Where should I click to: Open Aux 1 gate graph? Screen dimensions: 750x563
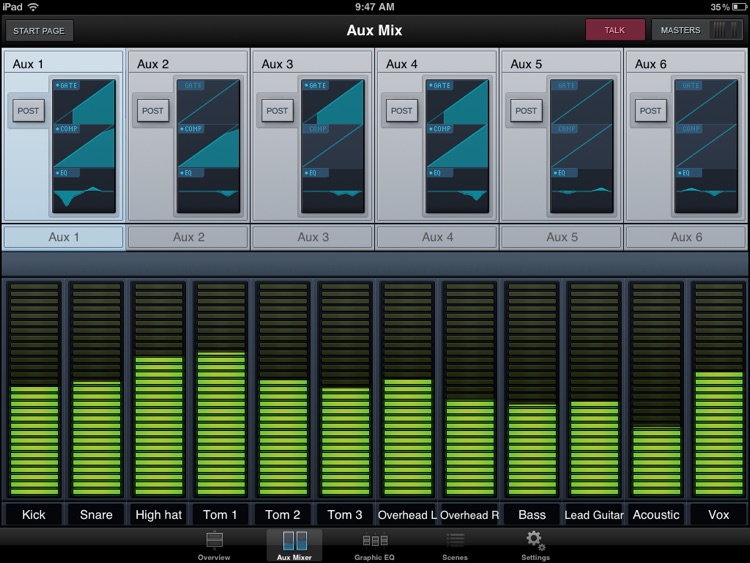[x=84, y=102]
